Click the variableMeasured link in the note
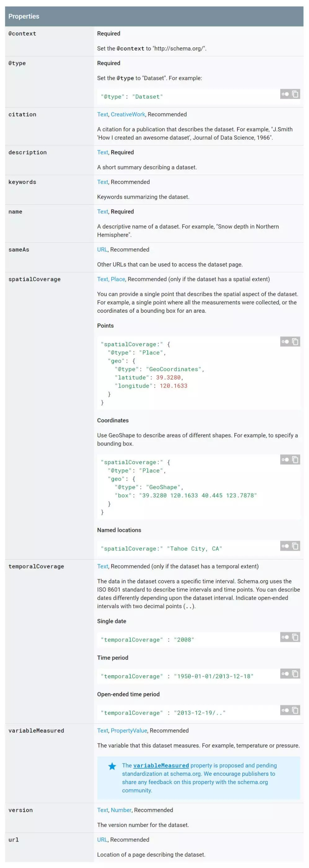 coord(161,766)
